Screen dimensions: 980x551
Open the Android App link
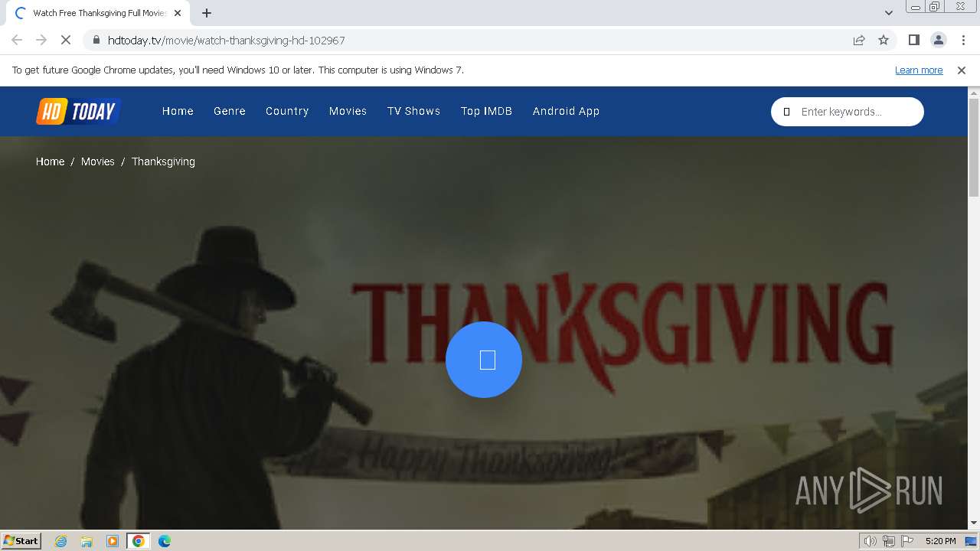tap(566, 111)
